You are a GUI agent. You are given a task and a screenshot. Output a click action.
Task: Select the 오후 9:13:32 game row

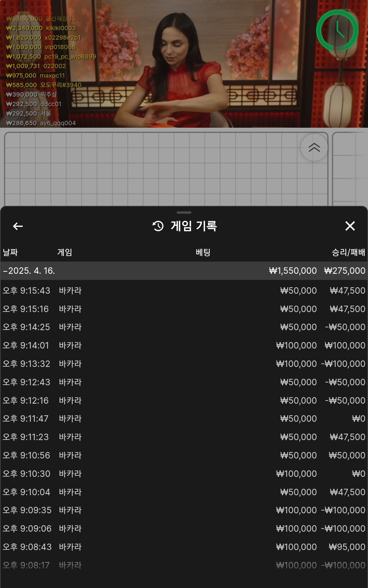tap(184, 364)
